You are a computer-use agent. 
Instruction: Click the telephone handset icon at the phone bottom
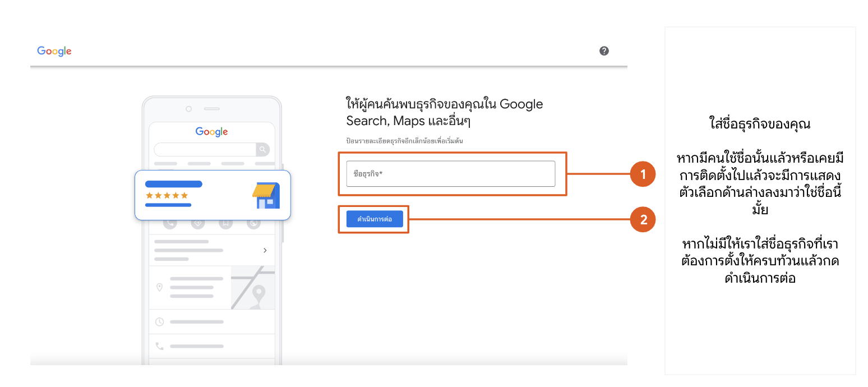tap(159, 346)
